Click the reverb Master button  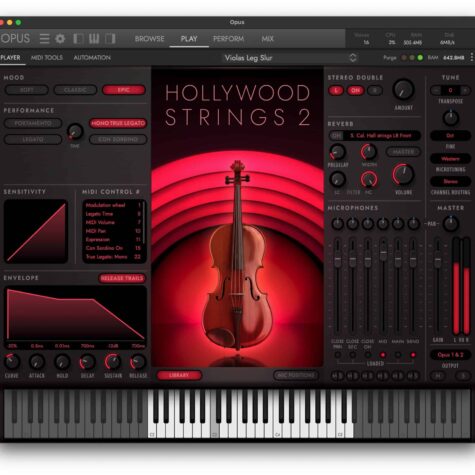click(x=403, y=152)
